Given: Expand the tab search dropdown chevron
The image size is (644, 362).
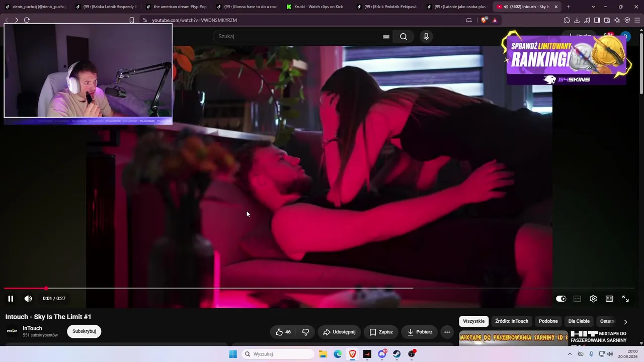Looking at the screenshot, I should [x=593, y=7].
